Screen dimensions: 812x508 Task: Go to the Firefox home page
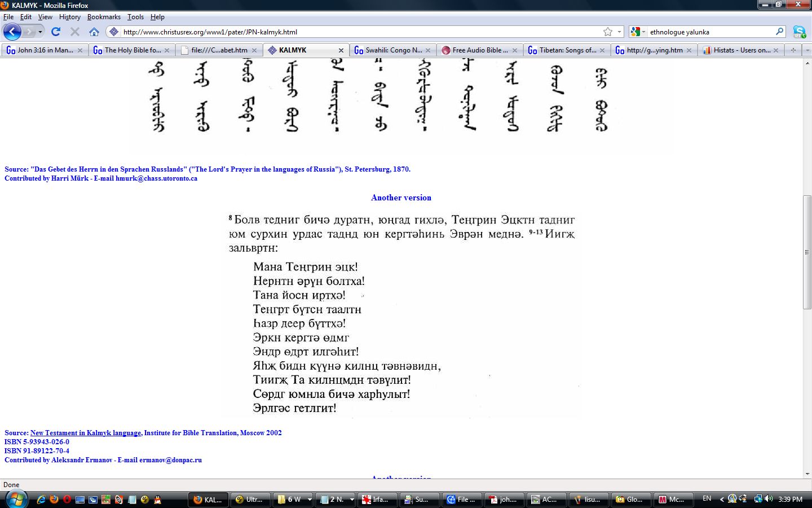point(94,32)
